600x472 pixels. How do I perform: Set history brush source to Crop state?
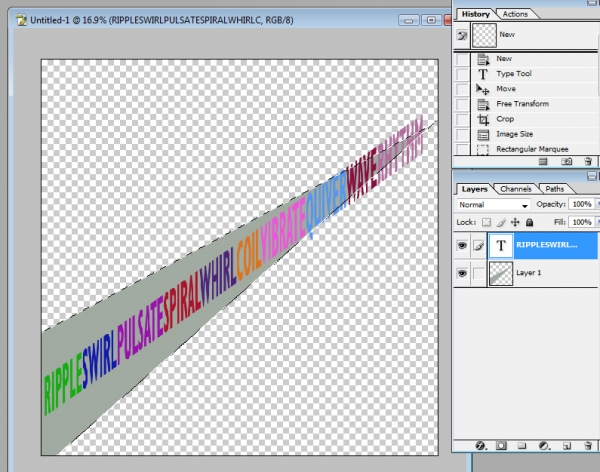pyautogui.click(x=463, y=119)
